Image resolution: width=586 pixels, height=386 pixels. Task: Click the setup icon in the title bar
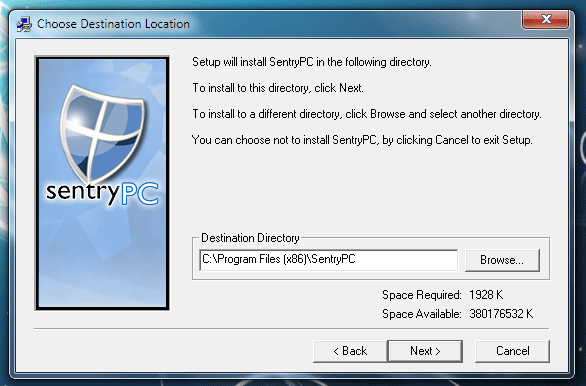click(24, 24)
